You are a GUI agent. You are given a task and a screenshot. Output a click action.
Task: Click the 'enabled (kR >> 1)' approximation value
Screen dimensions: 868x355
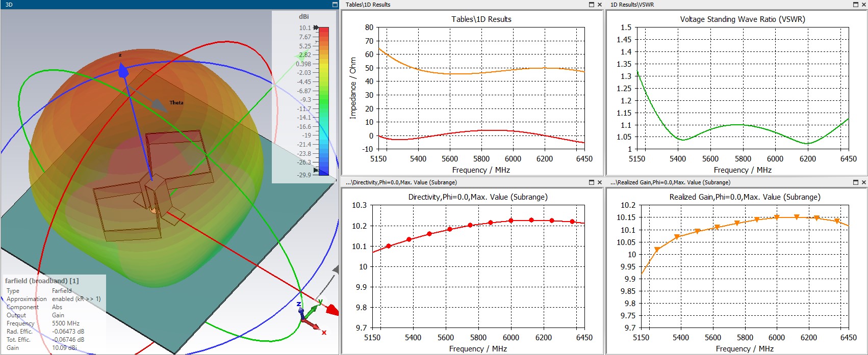click(76, 299)
